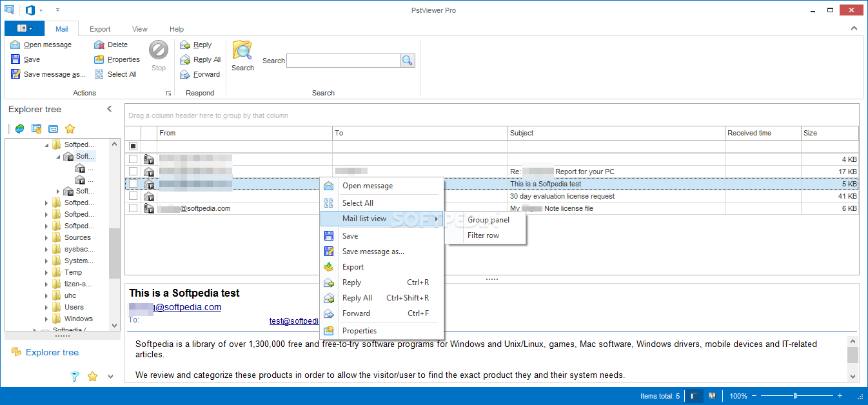Sort by Received time column header
The image size is (868, 405).
[x=763, y=133]
